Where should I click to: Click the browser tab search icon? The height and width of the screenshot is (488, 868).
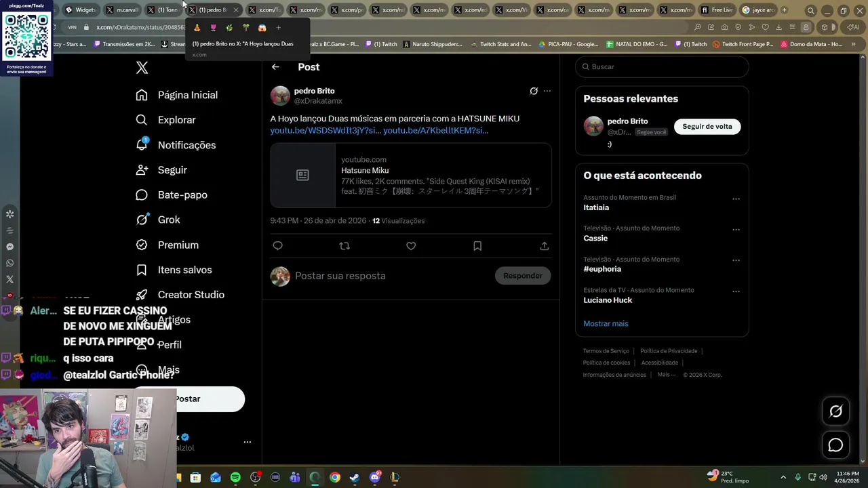[811, 11]
